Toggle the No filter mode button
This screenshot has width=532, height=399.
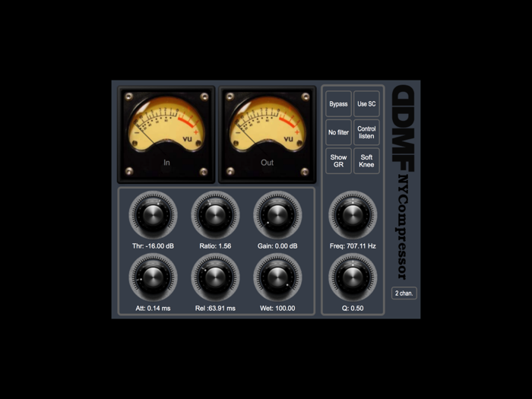tap(338, 132)
